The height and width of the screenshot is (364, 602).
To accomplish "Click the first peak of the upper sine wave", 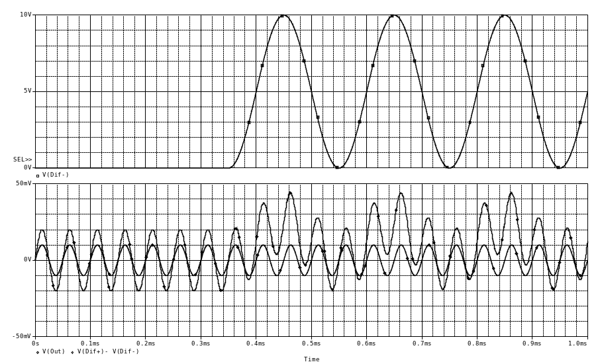I will (284, 15).
